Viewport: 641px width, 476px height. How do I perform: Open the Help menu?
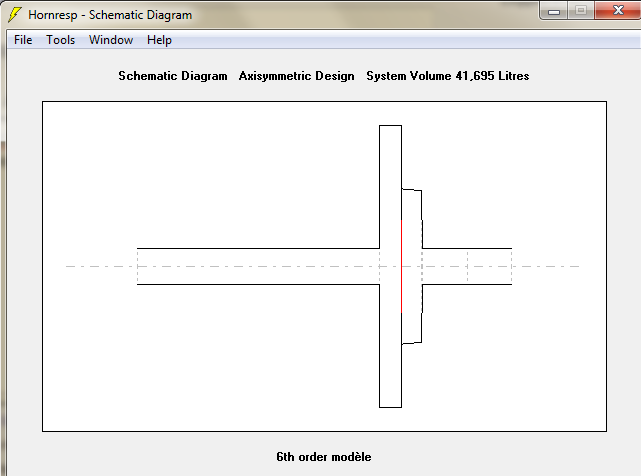159,40
